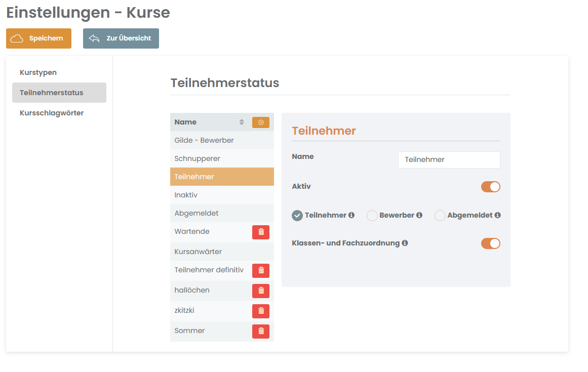Select the Abgemeldet radio option

click(440, 216)
